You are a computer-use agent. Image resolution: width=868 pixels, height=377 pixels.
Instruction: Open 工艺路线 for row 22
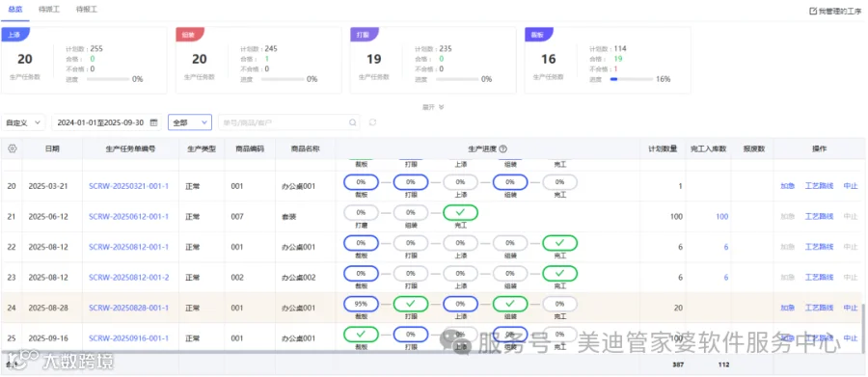tap(819, 247)
